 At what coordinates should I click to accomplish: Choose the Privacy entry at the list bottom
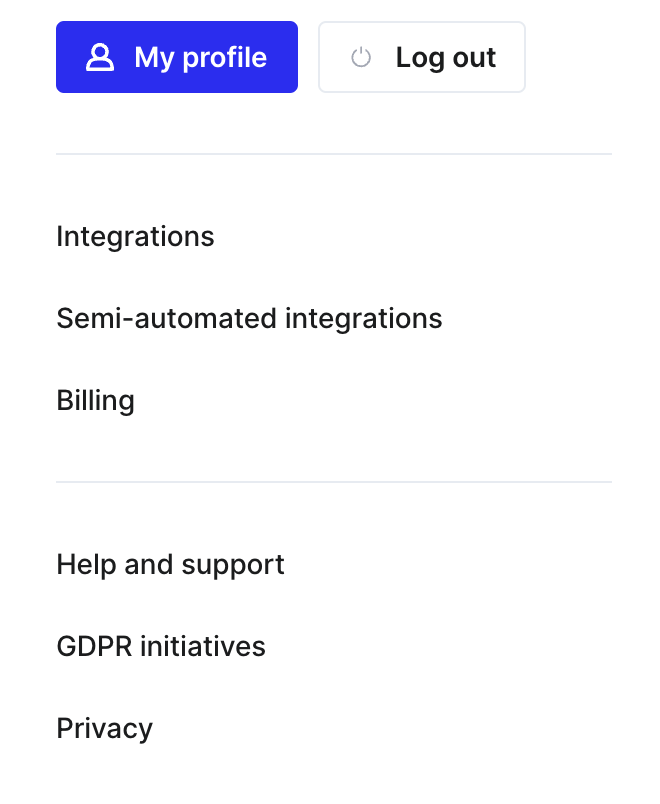click(105, 729)
